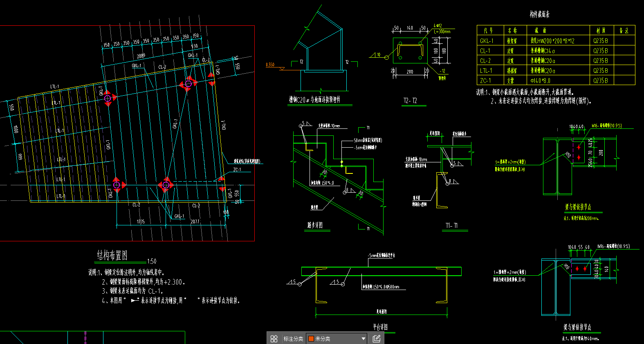644x344 pixels.
Task: Click the 930 dimension in the plan
Action: coord(195,46)
